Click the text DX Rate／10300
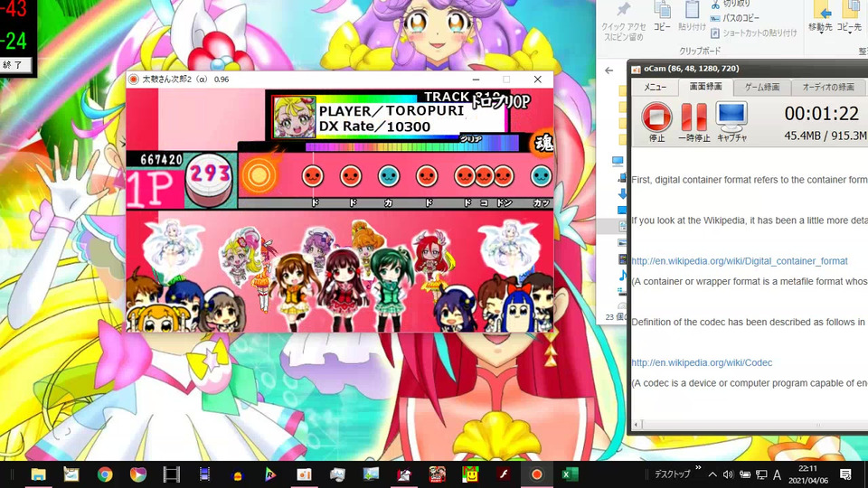 [374, 127]
